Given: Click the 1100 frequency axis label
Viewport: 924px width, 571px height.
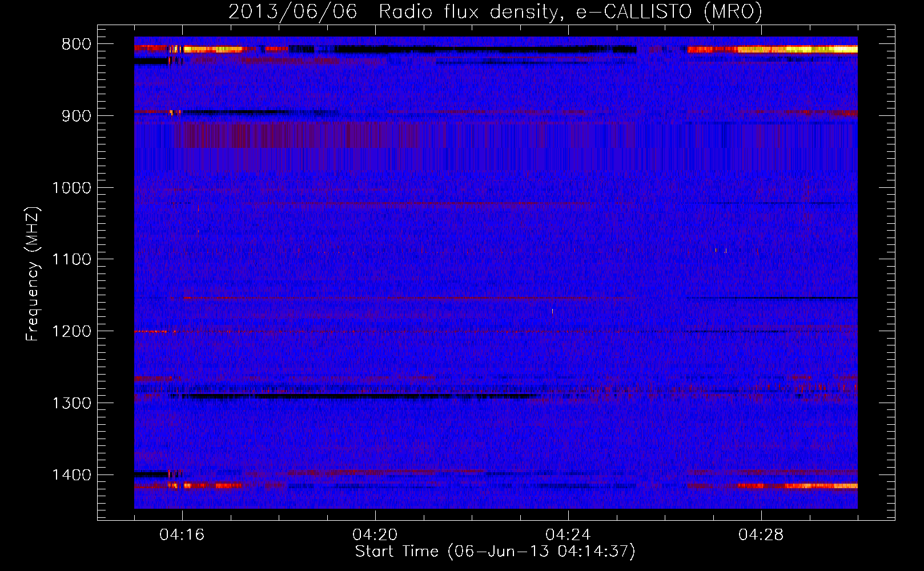Looking at the screenshot, I should [71, 260].
